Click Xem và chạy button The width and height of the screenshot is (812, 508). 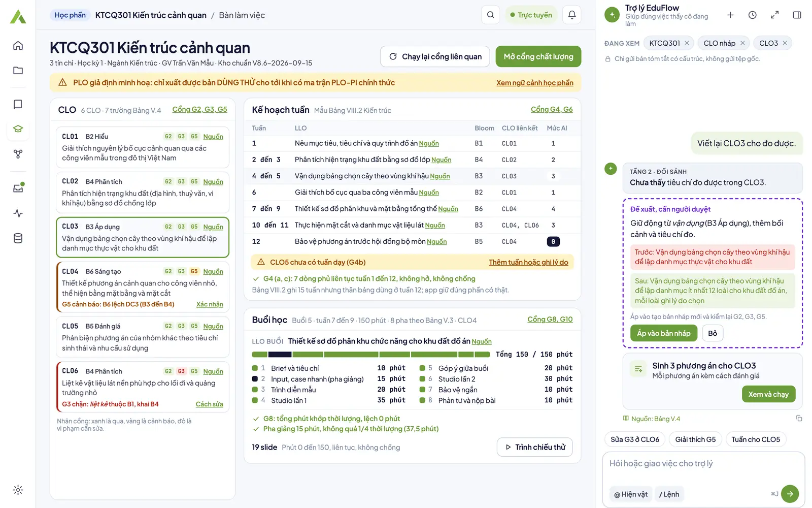pyautogui.click(x=768, y=394)
